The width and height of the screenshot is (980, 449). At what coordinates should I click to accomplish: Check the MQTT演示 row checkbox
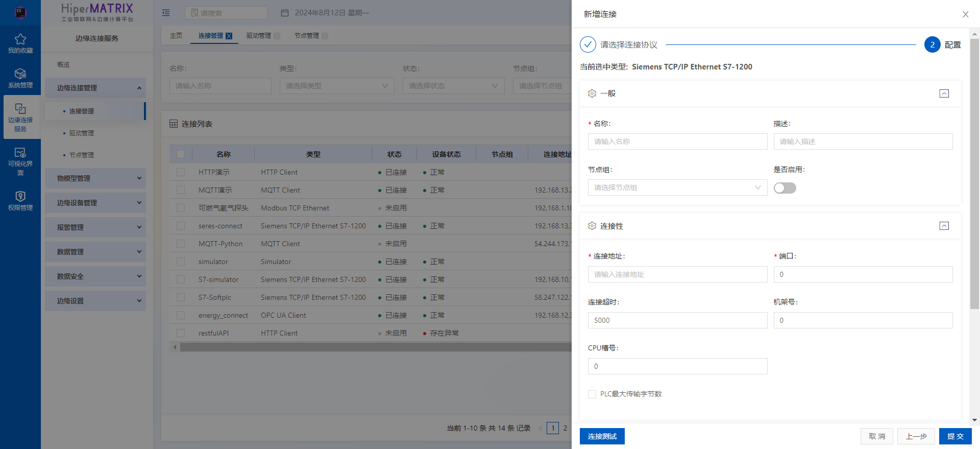181,190
